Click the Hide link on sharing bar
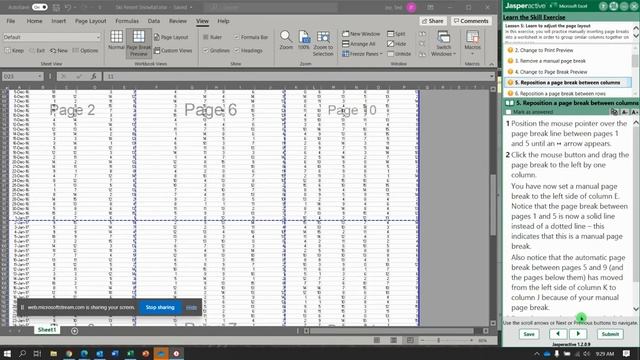Viewport: 640px width, 360px height. coord(191,307)
